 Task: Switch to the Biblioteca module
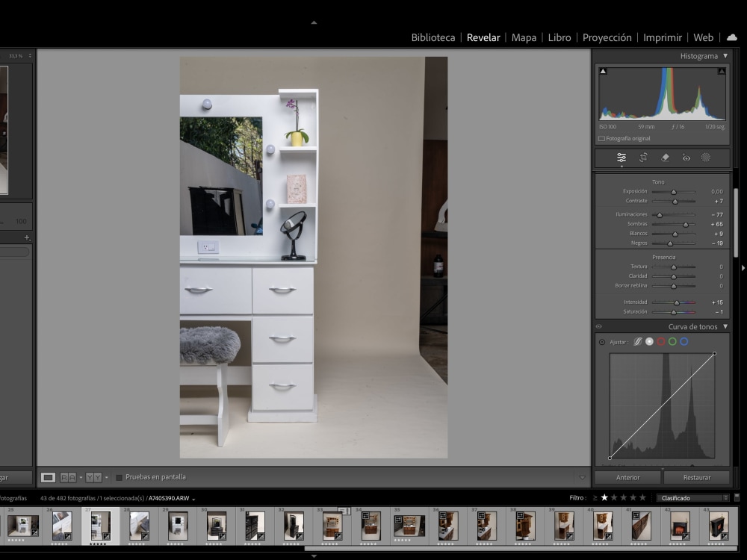click(433, 37)
